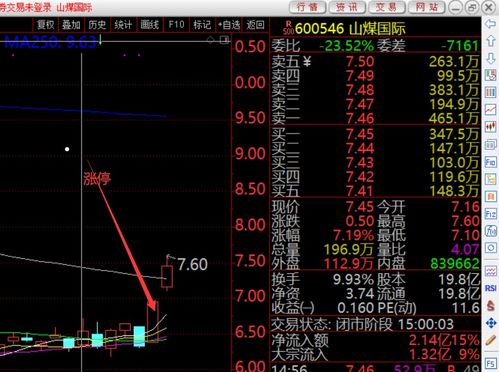499x372 pixels.
Task: Click the 复权 adjustment toolbar button
Action: tap(46, 25)
